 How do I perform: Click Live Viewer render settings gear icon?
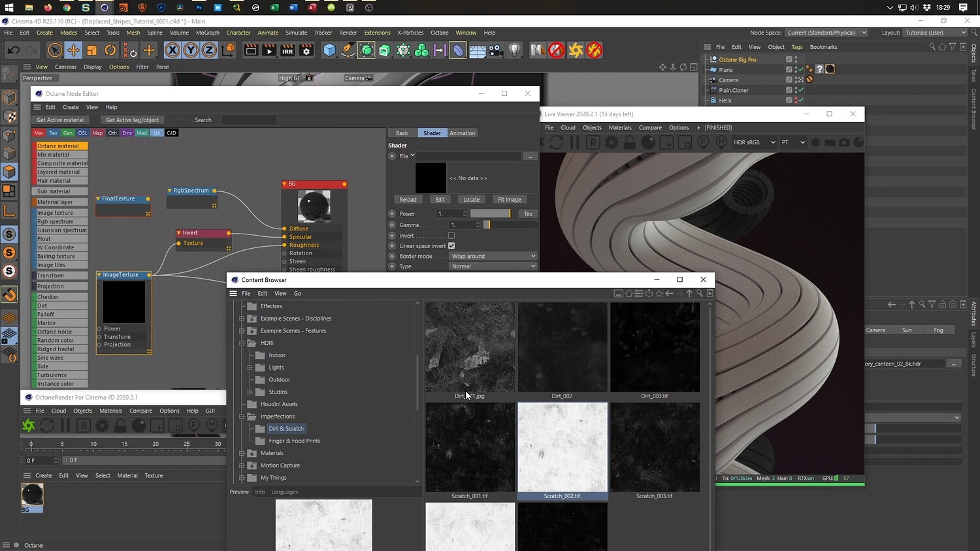click(611, 142)
